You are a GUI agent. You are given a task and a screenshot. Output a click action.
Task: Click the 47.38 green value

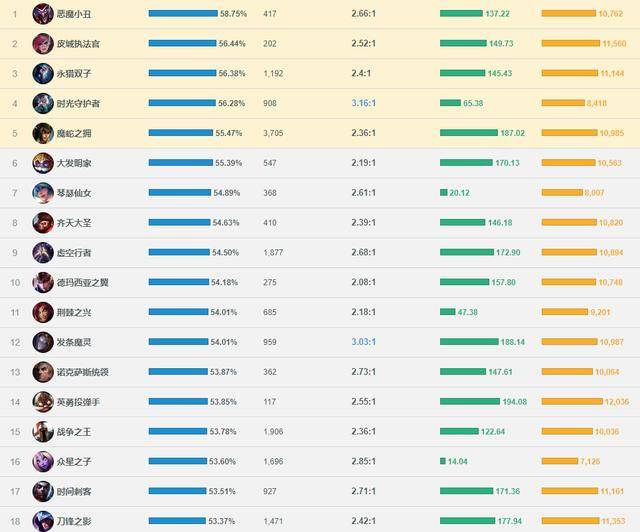click(468, 312)
